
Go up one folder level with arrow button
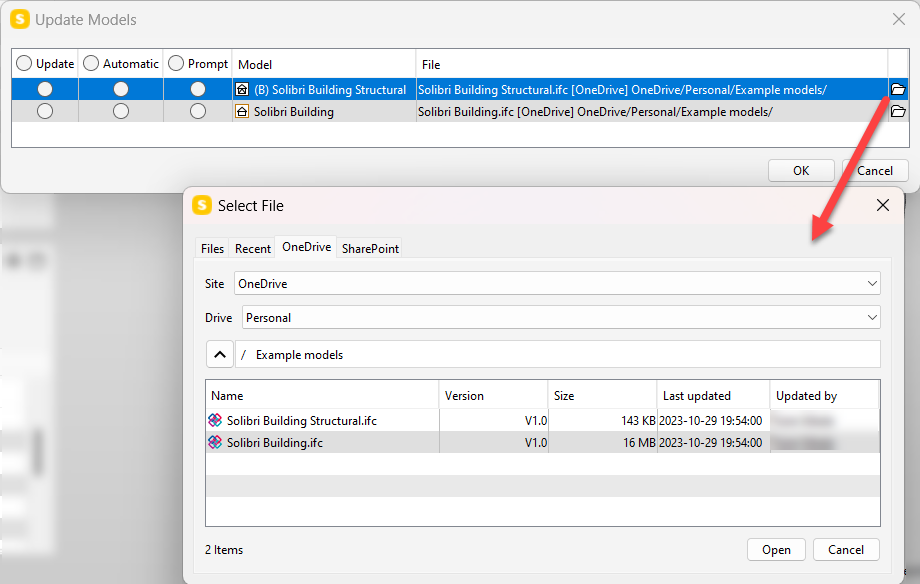click(219, 355)
